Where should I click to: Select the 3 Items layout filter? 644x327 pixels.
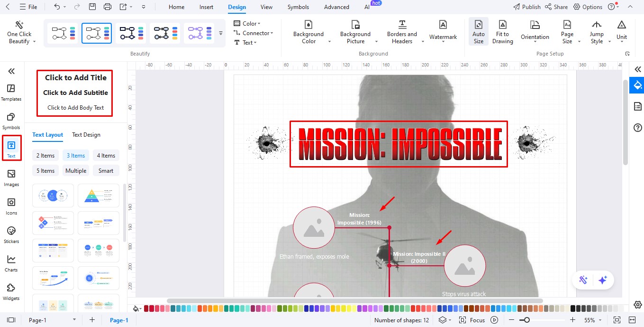[x=76, y=156]
